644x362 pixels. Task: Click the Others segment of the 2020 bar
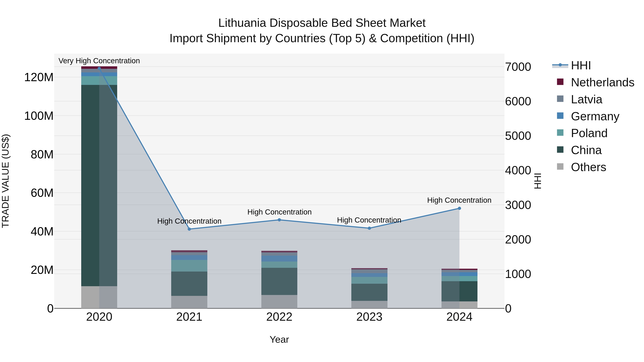click(99, 297)
